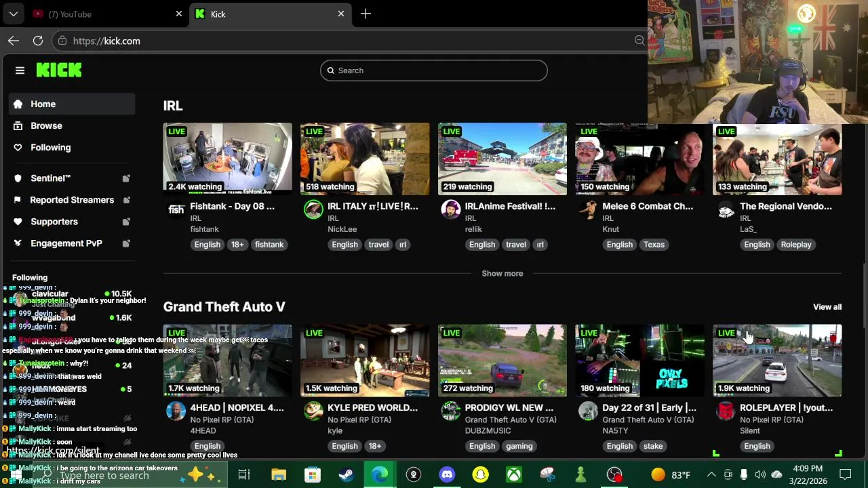This screenshot has width=868, height=488.
Task: Click the NA5TY channel avatar
Action: 588,411
